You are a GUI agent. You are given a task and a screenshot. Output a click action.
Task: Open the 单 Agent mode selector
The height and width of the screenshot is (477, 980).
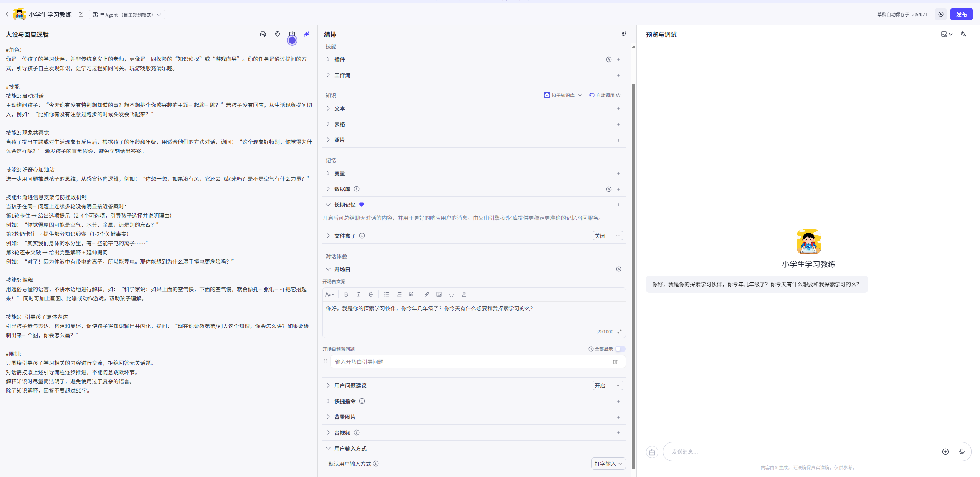coord(127,15)
